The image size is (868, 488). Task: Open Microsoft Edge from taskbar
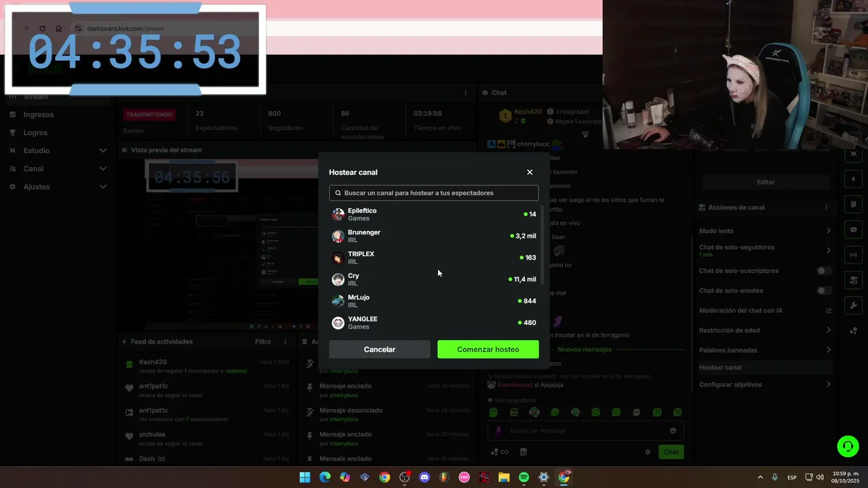click(x=325, y=477)
